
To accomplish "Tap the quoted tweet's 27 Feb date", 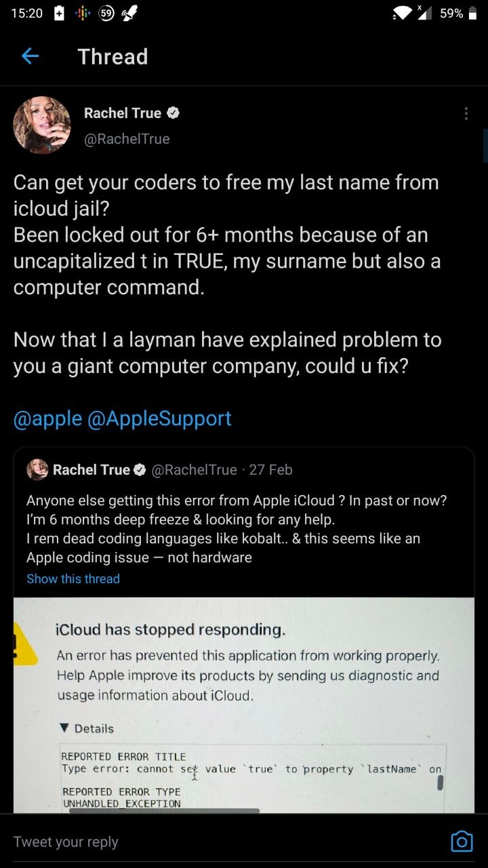I will 270,469.
